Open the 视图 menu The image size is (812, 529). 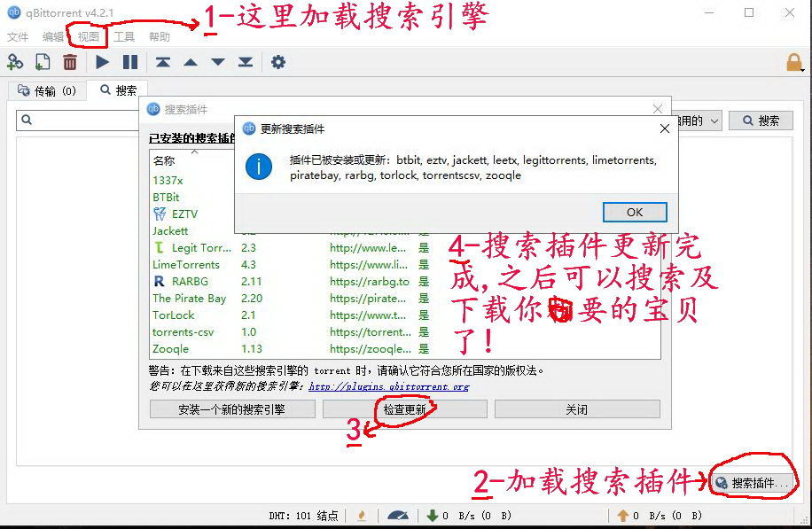click(x=88, y=36)
